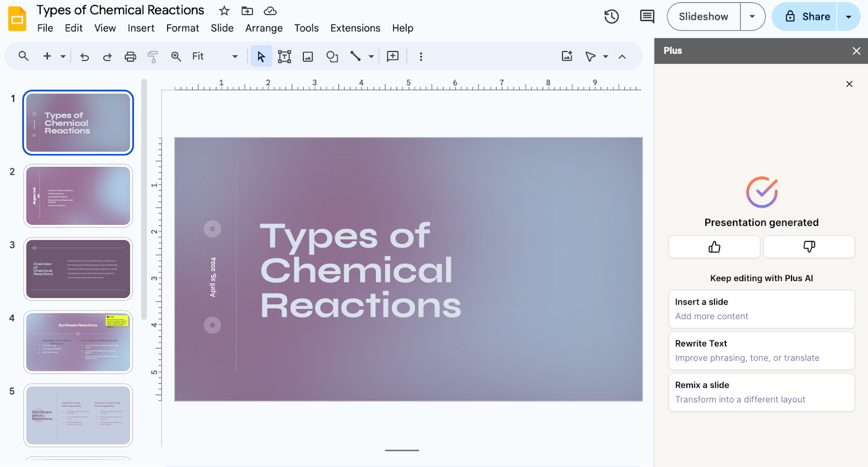
Task: Choose Rewrite Text option
Action: coord(762,351)
